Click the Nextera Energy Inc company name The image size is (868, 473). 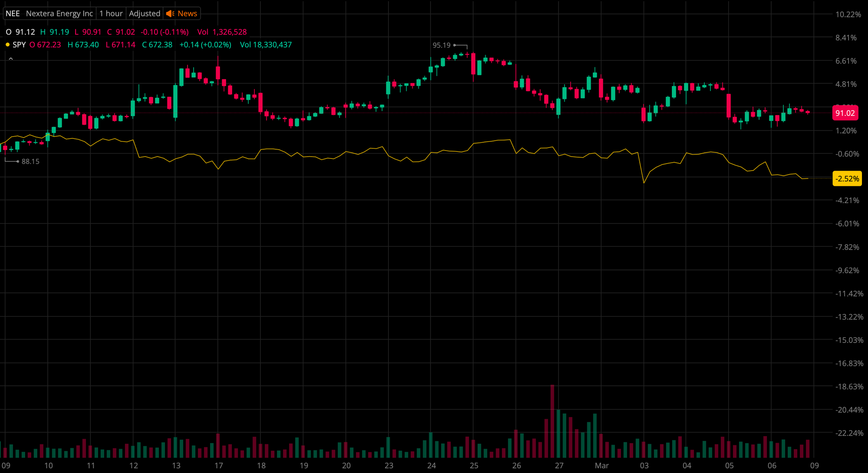pos(59,13)
